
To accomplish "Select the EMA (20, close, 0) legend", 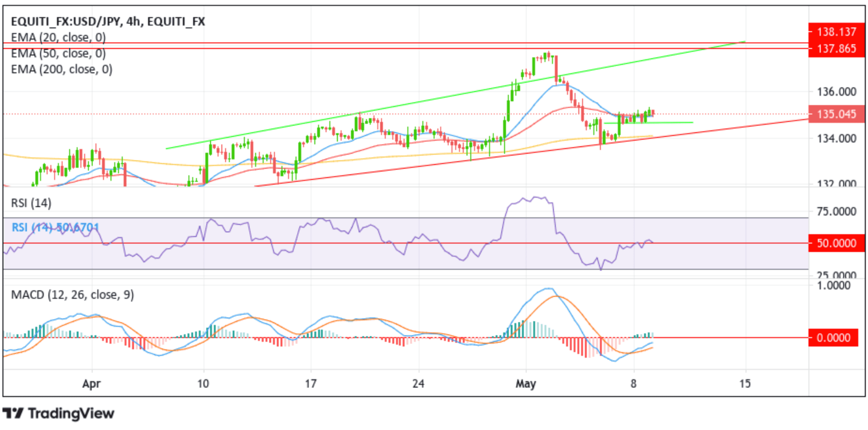I will (58, 37).
